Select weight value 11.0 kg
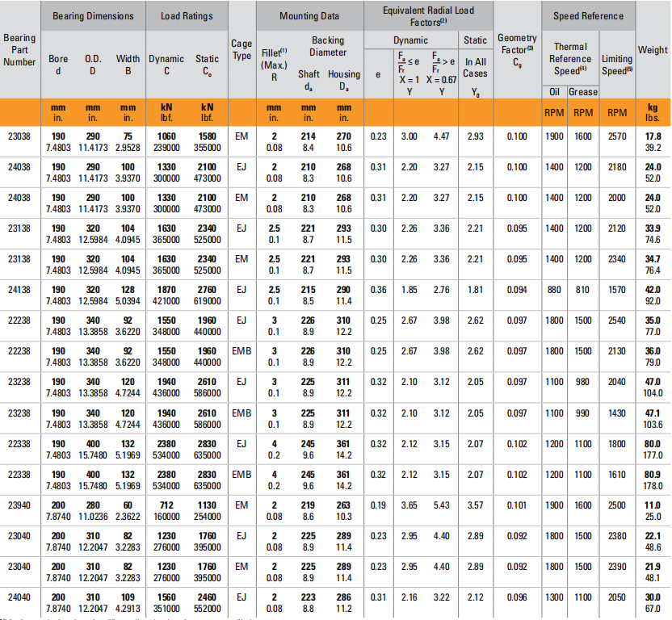The width and height of the screenshot is (672, 620). pos(653,505)
